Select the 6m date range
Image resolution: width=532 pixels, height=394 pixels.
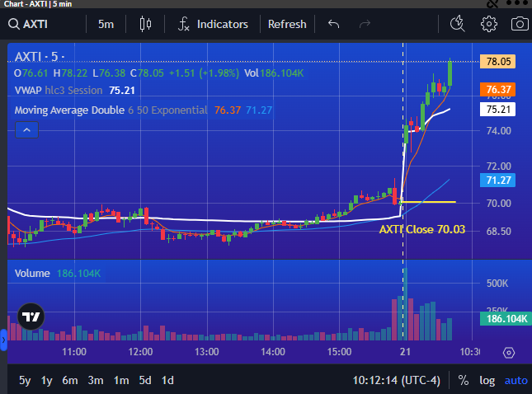70,381
